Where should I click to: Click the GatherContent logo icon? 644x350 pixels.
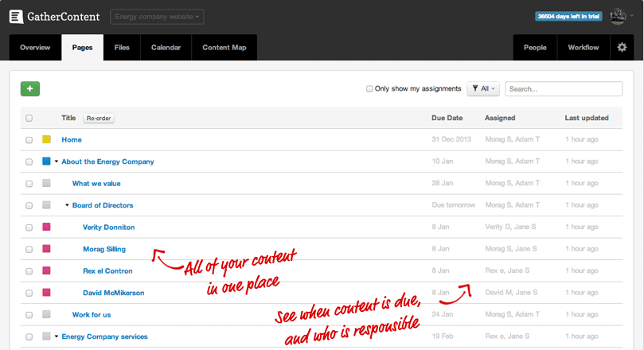(16, 16)
